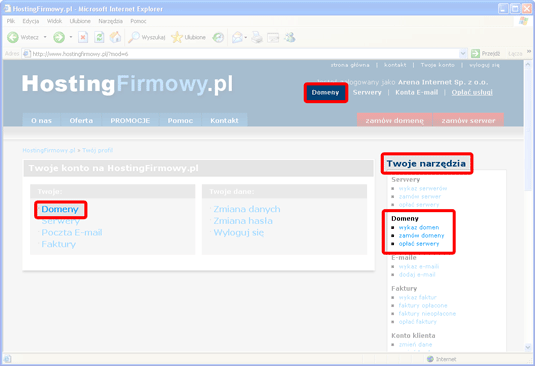Click wykaz e-maili sidebar link
The image size is (535, 366).
[419, 266]
